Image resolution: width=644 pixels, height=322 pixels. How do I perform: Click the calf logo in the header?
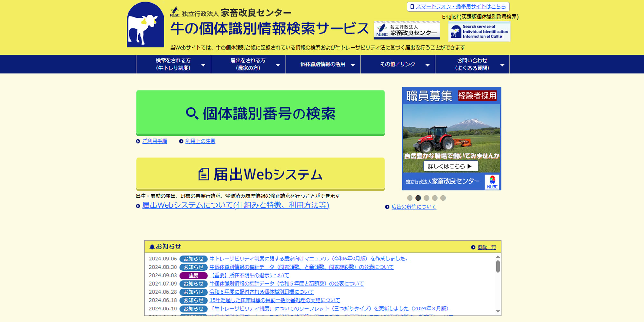(x=145, y=25)
